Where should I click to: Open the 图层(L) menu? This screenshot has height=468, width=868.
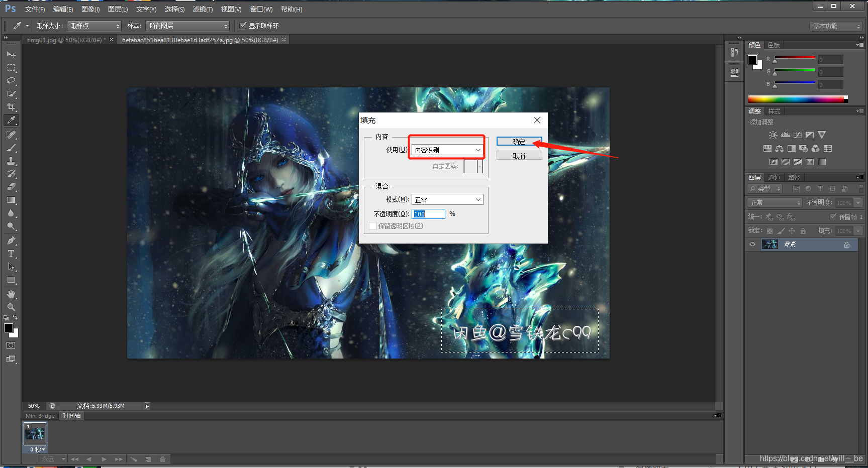118,9
